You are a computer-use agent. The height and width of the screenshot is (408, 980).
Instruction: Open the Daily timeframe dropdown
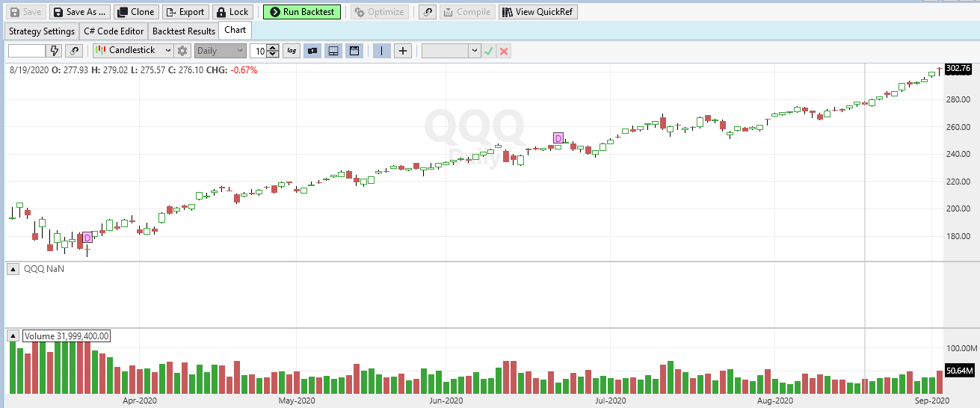click(220, 51)
